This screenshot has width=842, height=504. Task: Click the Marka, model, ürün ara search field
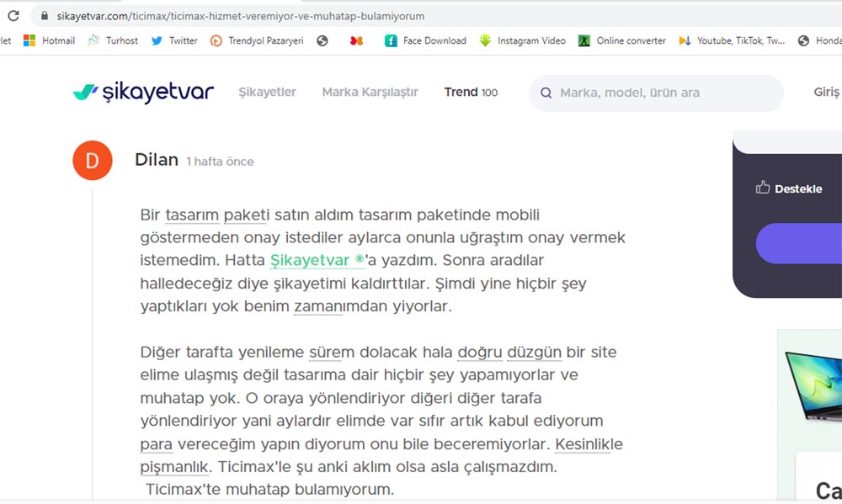pos(657,93)
